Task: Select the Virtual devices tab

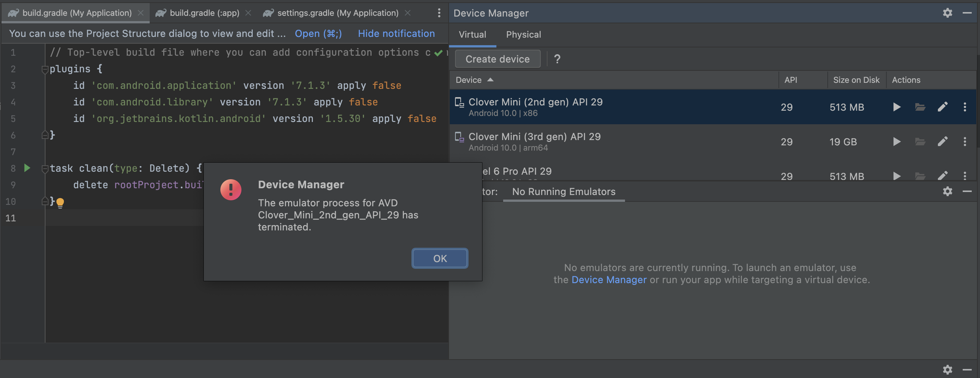Action: 472,35
